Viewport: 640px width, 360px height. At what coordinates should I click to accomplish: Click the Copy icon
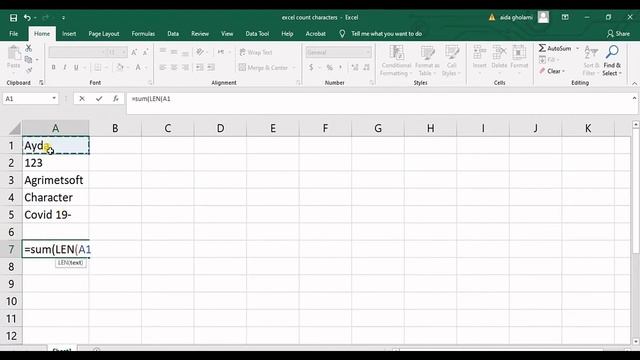(29, 60)
